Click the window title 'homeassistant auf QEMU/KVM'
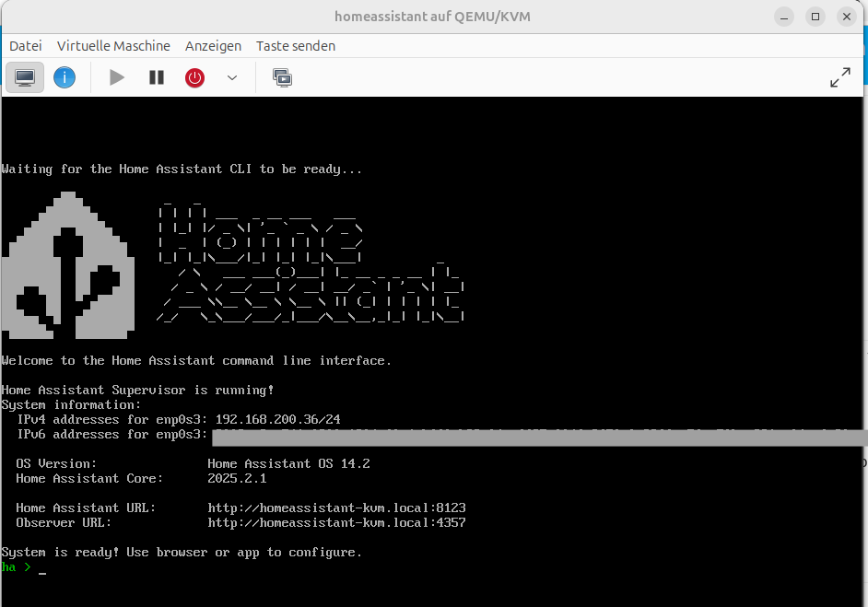The width and height of the screenshot is (868, 607). [x=432, y=17]
